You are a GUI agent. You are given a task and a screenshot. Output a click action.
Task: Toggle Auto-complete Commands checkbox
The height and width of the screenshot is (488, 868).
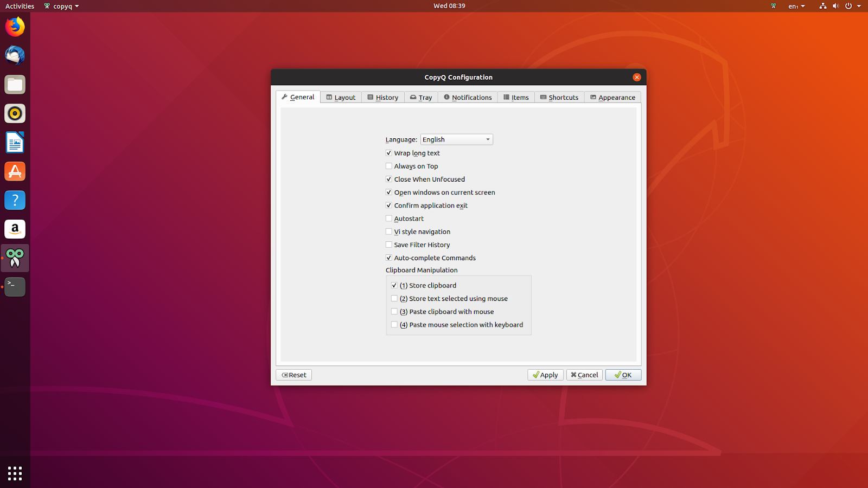pos(388,258)
